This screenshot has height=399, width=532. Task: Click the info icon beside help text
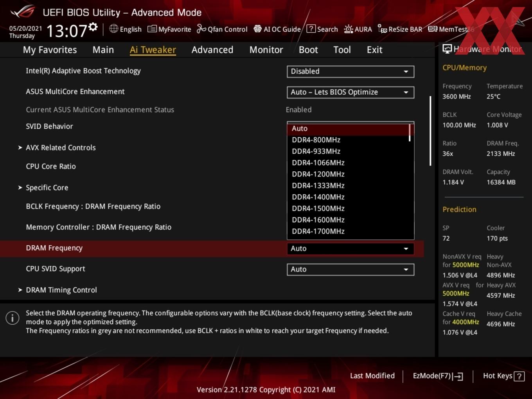tap(13, 318)
